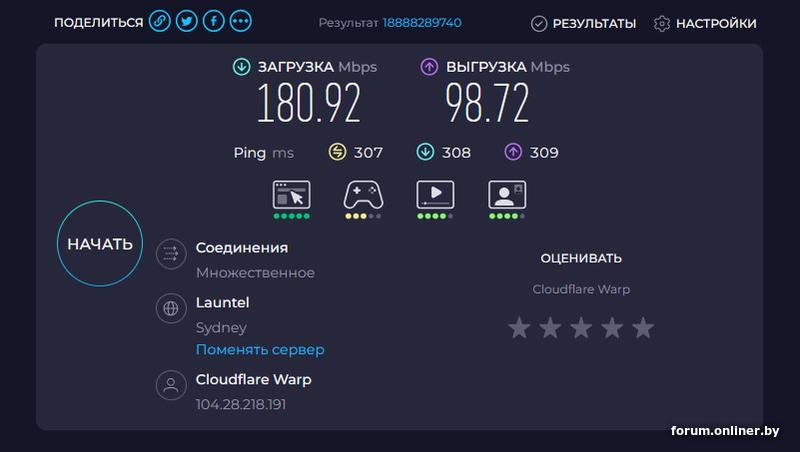Share result on Facebook
Viewport: 800px width, 452px height.
click(x=214, y=22)
